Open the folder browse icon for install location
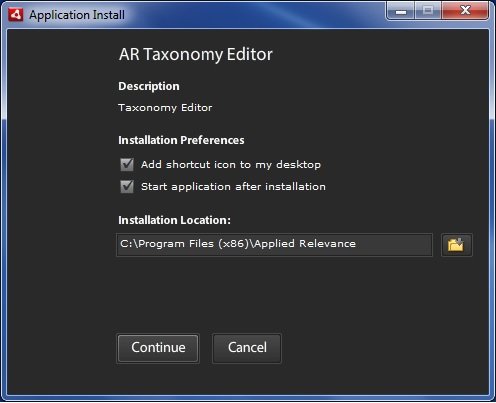496x403 pixels. pos(456,245)
